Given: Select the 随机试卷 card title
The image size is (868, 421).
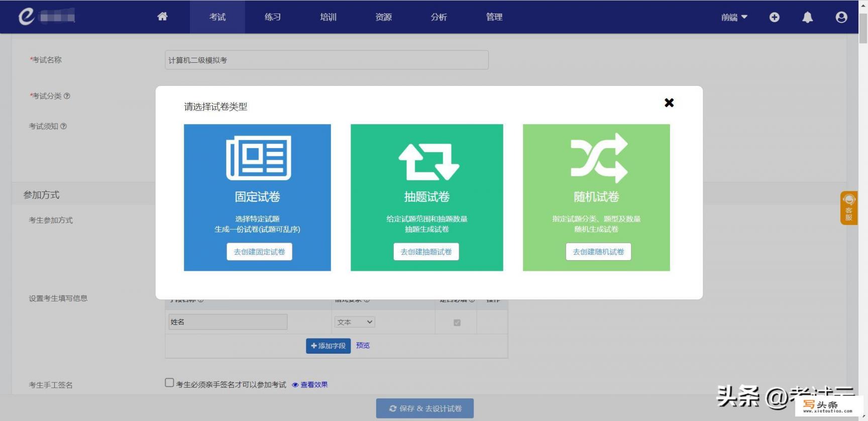Looking at the screenshot, I should click(x=596, y=196).
